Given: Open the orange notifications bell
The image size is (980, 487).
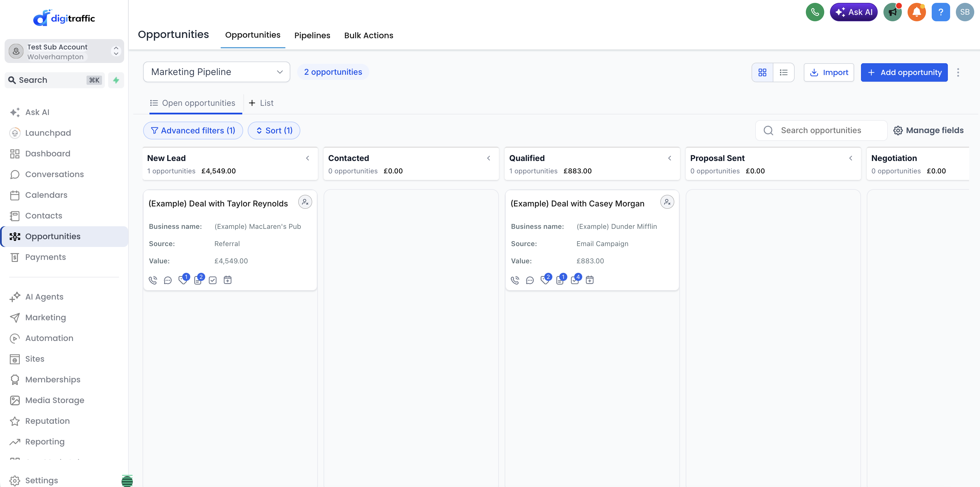Looking at the screenshot, I should click(x=917, y=12).
